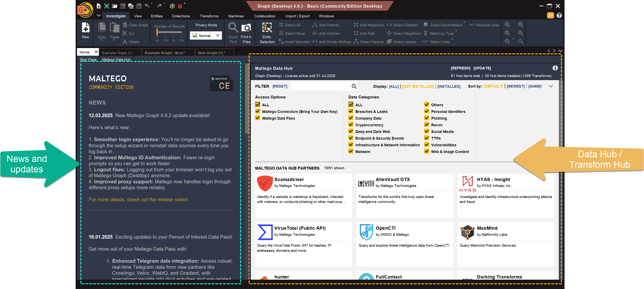Screen dimensions: 644x289
Task: Open the notifications badge showing 29
Action: tap(550, 15)
